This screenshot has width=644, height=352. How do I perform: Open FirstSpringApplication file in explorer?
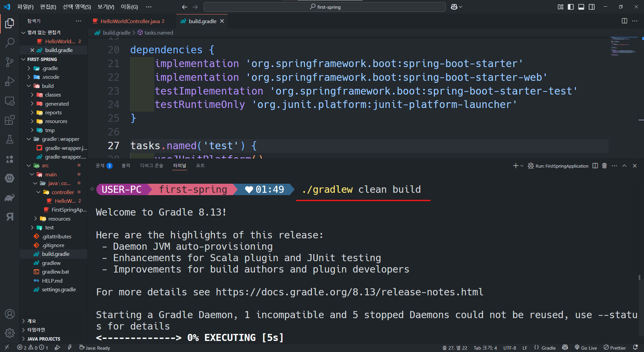pos(69,210)
